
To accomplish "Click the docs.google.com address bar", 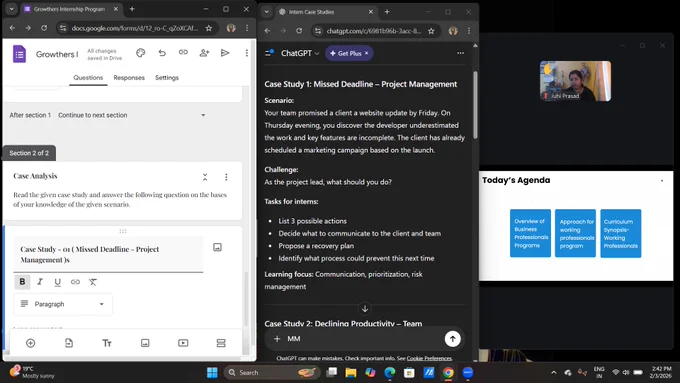I will click(134, 28).
